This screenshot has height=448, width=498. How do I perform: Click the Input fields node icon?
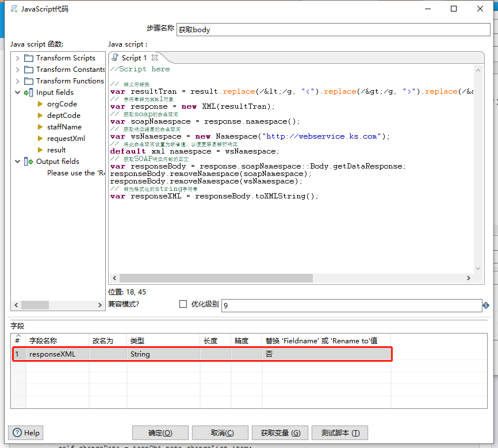tap(29, 93)
